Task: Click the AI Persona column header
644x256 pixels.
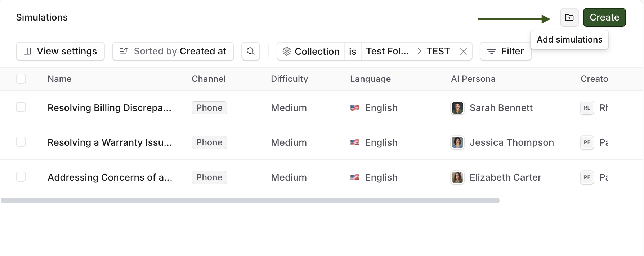Action: 473,79
